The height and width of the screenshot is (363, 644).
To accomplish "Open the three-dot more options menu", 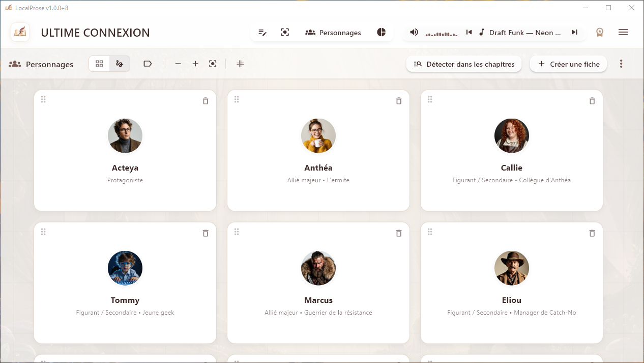I will (621, 64).
